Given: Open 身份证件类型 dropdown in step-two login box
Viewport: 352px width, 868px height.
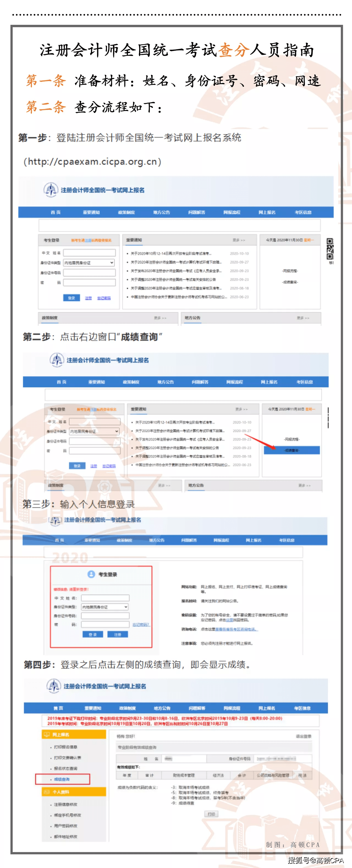Looking at the screenshot, I should coord(95,431).
